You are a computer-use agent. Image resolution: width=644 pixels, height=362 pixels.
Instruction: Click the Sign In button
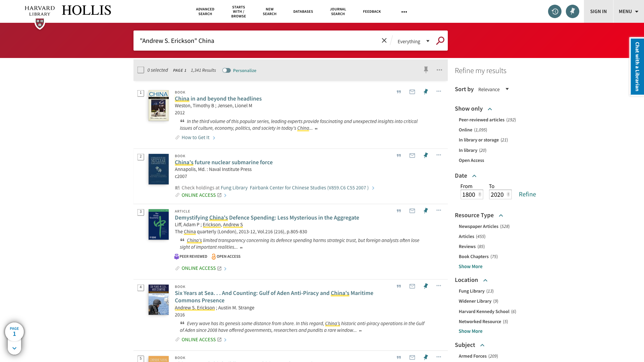point(598,11)
